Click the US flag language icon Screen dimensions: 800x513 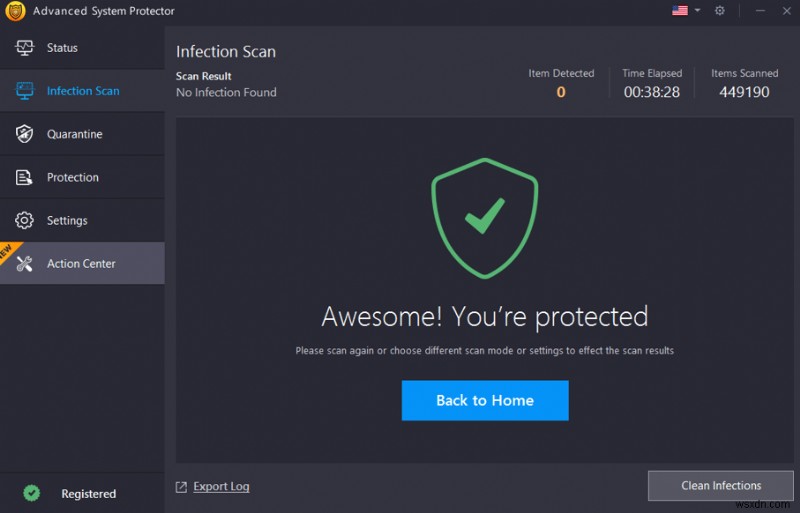pos(680,10)
